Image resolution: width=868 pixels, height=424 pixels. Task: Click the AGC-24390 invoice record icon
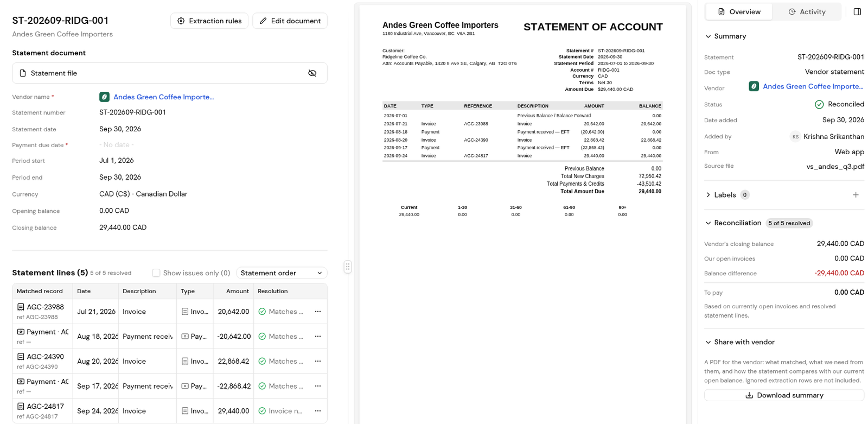(21, 357)
